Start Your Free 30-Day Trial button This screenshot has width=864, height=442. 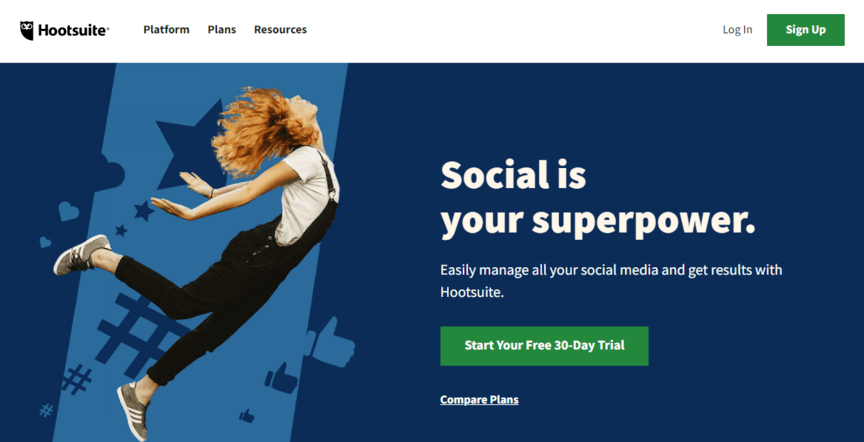pos(544,346)
